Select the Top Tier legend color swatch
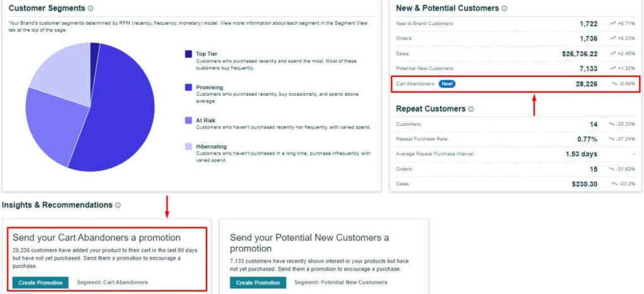Screen dimensions: 644x294 (x=189, y=54)
